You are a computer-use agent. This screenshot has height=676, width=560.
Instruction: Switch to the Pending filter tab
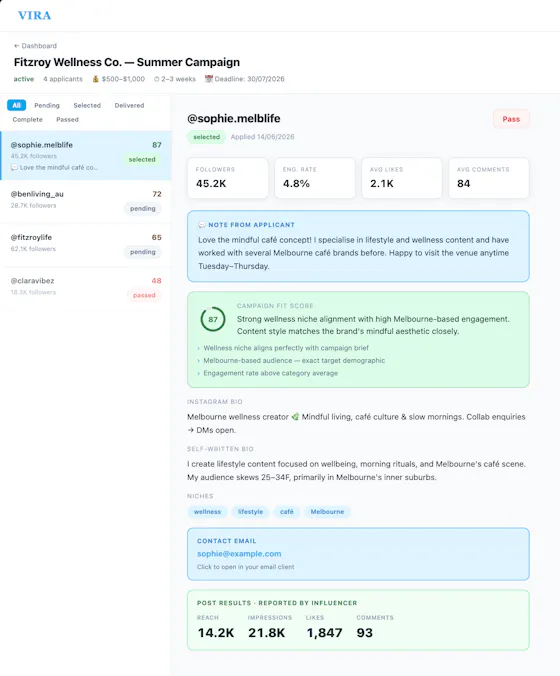47,105
